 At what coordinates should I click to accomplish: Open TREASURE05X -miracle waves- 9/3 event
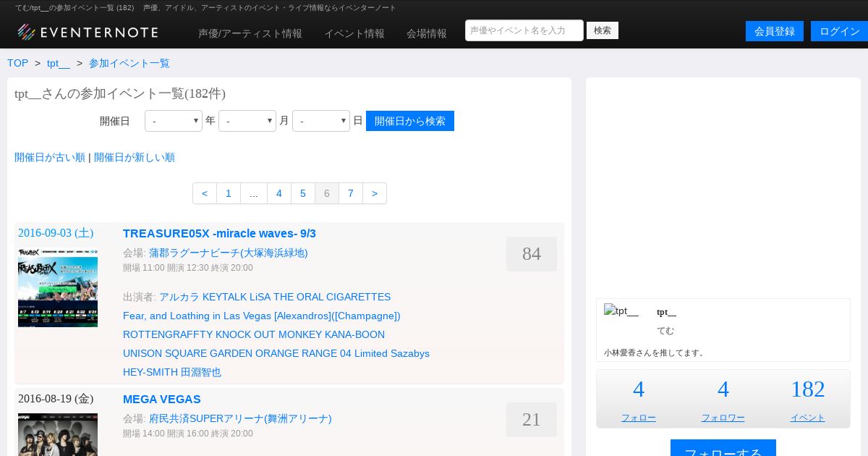219,233
